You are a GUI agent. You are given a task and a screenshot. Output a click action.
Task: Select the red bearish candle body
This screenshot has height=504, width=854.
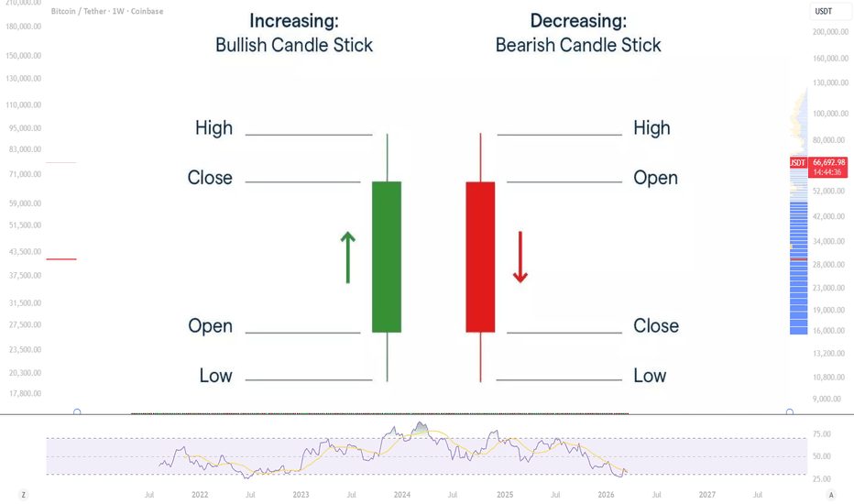point(480,257)
